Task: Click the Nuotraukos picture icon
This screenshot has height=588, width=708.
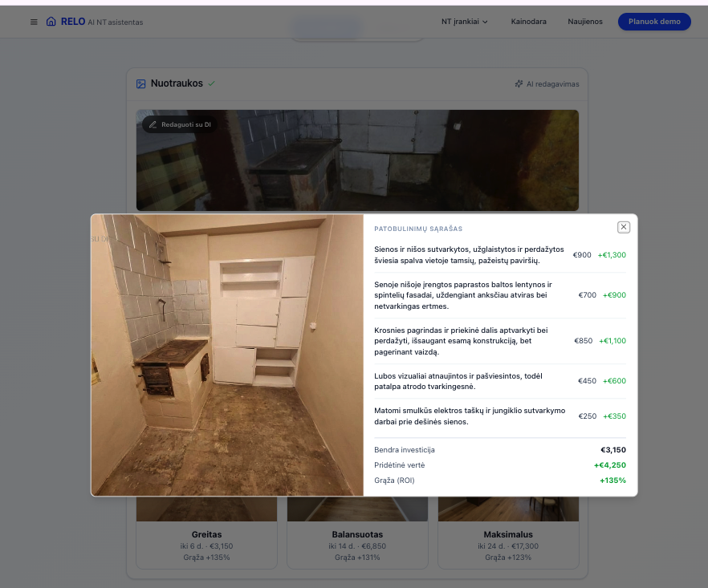Action: click(x=141, y=83)
